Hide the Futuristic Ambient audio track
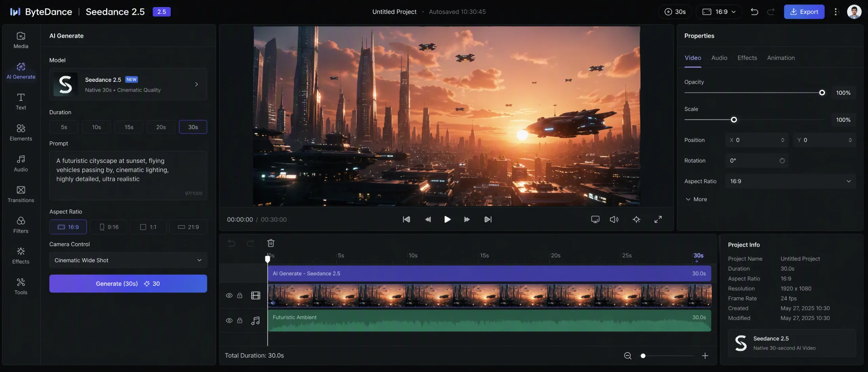Image resolution: width=868 pixels, height=372 pixels. tap(229, 320)
